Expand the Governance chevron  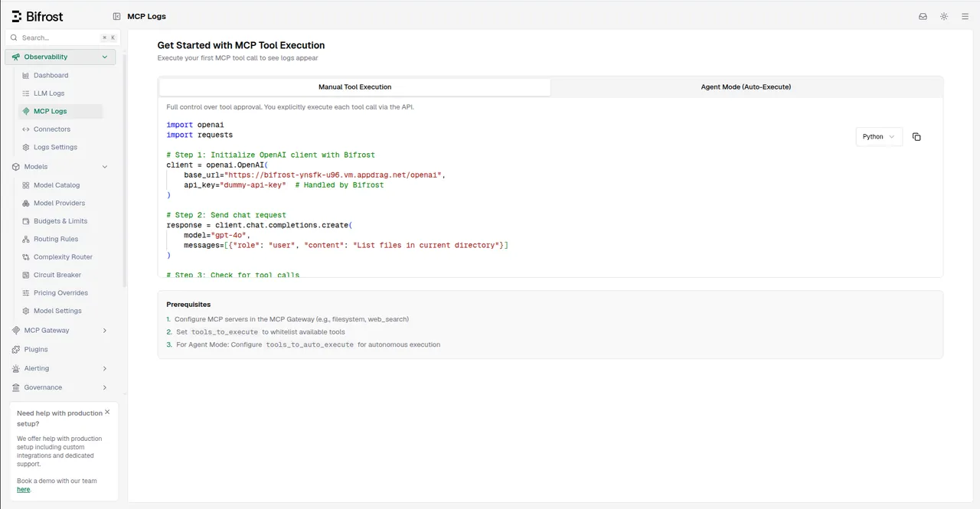105,388
